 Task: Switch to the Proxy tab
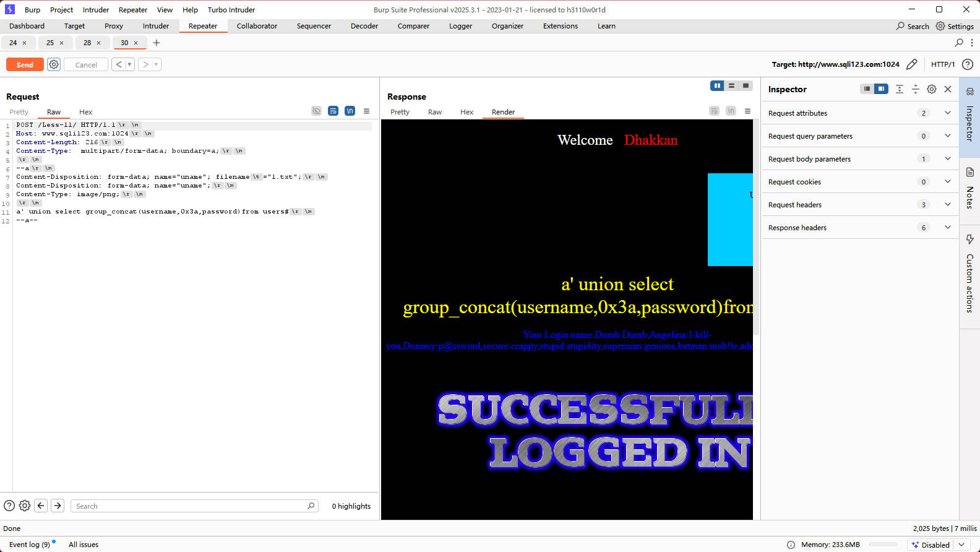pyautogui.click(x=114, y=26)
